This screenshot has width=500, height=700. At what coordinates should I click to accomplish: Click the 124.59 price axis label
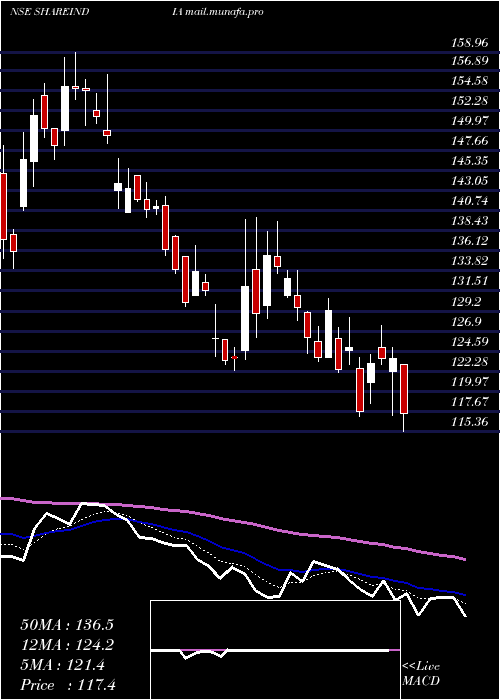pos(470,342)
